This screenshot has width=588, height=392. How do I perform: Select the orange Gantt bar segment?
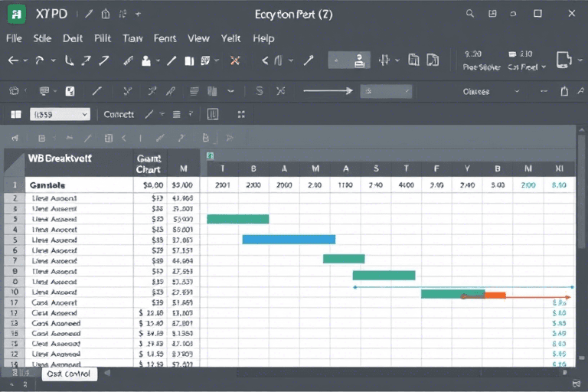(495, 295)
